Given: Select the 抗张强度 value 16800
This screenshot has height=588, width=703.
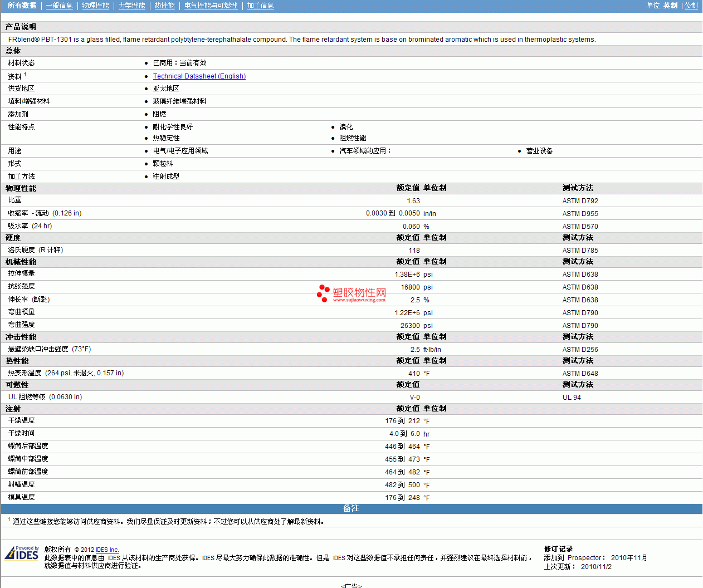Looking at the screenshot, I should point(411,287).
